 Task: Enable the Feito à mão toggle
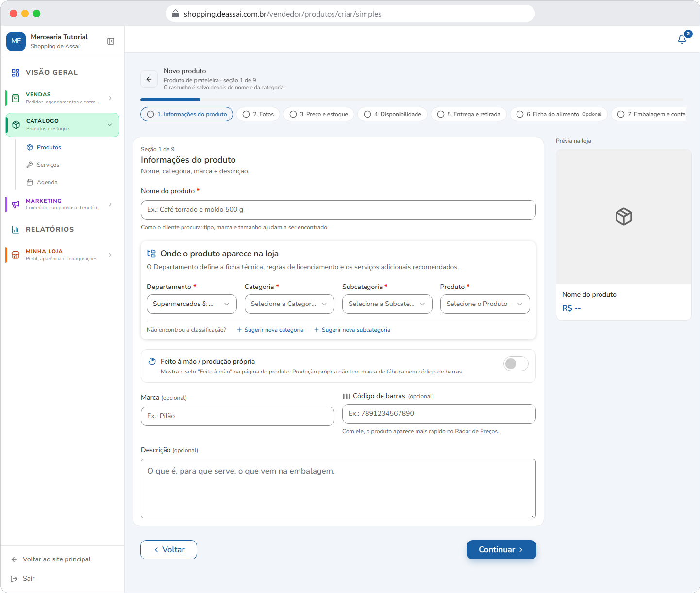tap(516, 364)
